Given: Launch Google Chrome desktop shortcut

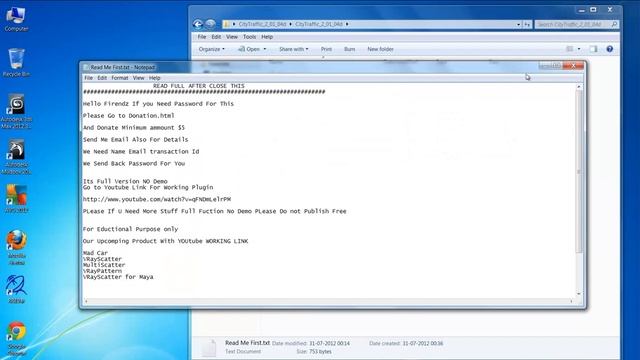Looking at the screenshot, I should 16,338.
